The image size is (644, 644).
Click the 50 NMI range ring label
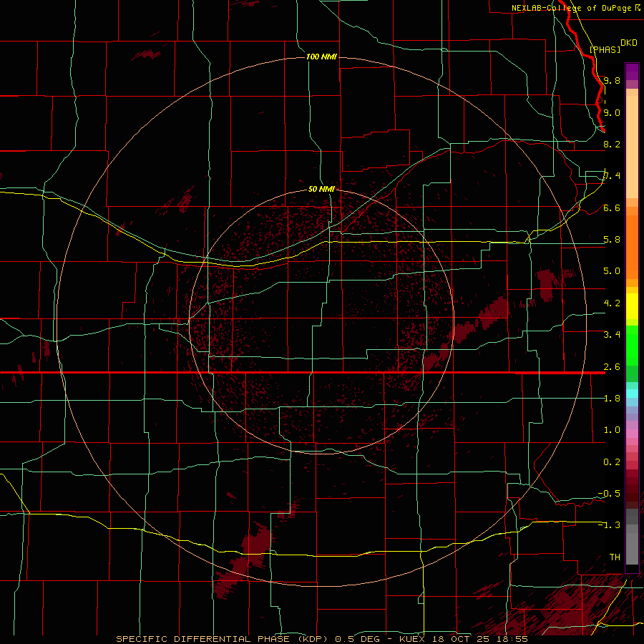(321, 189)
